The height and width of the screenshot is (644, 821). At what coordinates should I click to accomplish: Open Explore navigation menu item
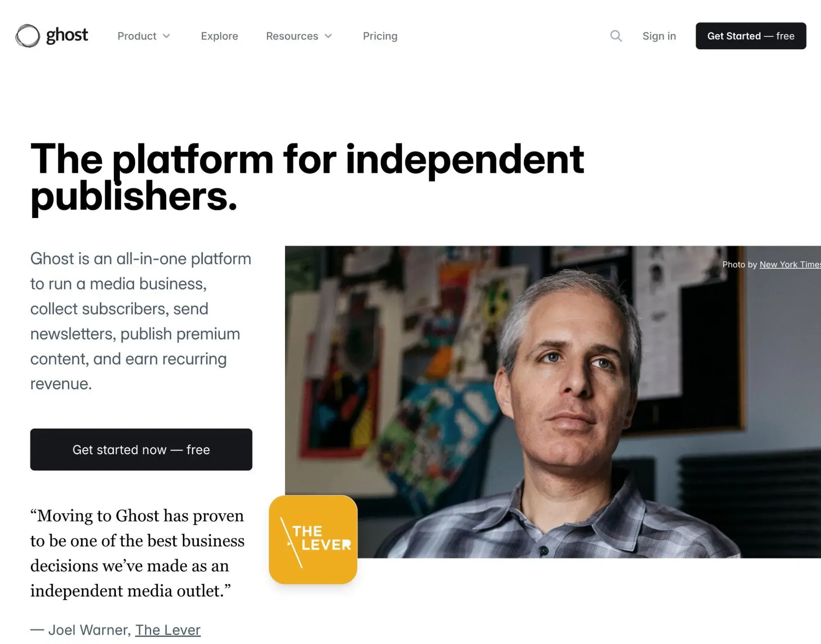click(x=219, y=36)
